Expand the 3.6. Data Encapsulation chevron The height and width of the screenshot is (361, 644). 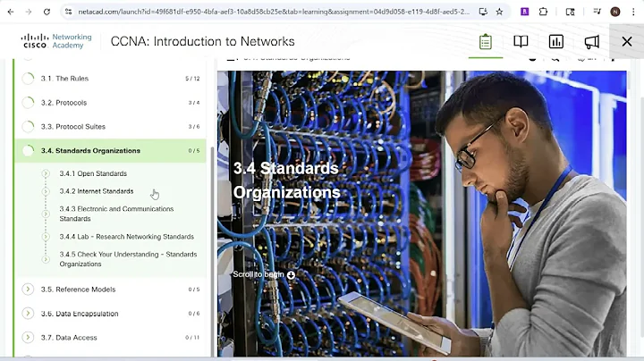point(28,314)
